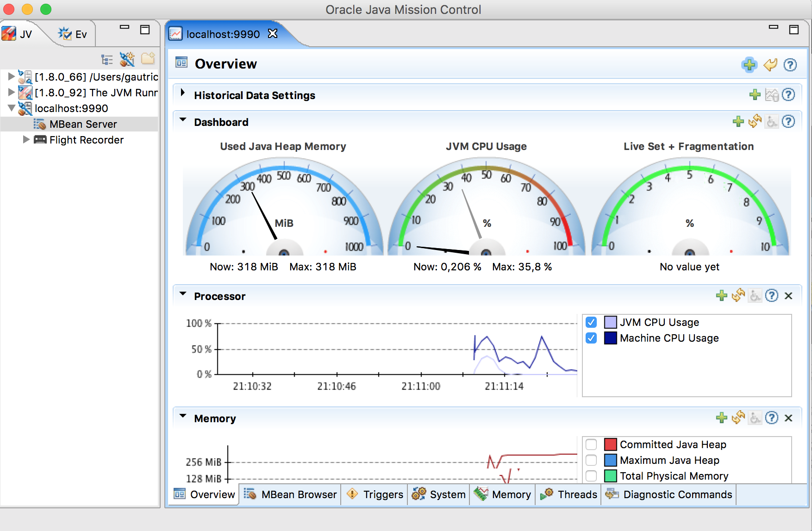Expand the Historical Data Settings section
Image resolution: width=812 pixels, height=531 pixels.
pos(182,93)
